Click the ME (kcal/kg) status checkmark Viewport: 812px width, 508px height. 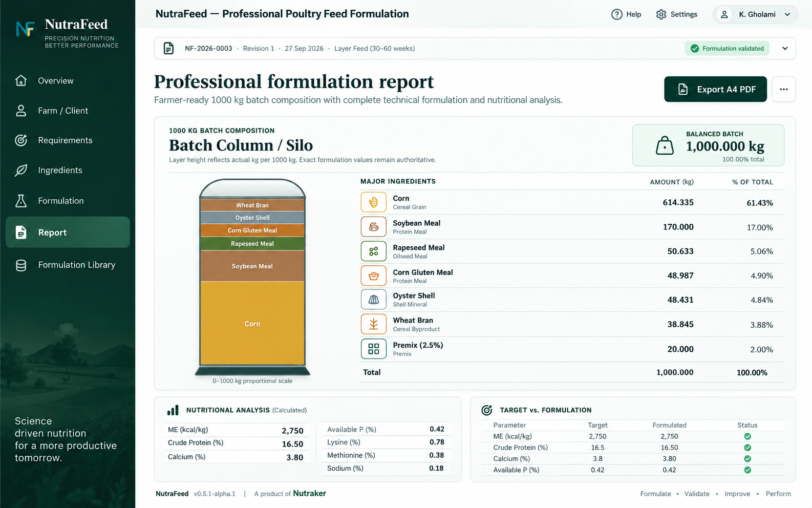click(x=747, y=436)
